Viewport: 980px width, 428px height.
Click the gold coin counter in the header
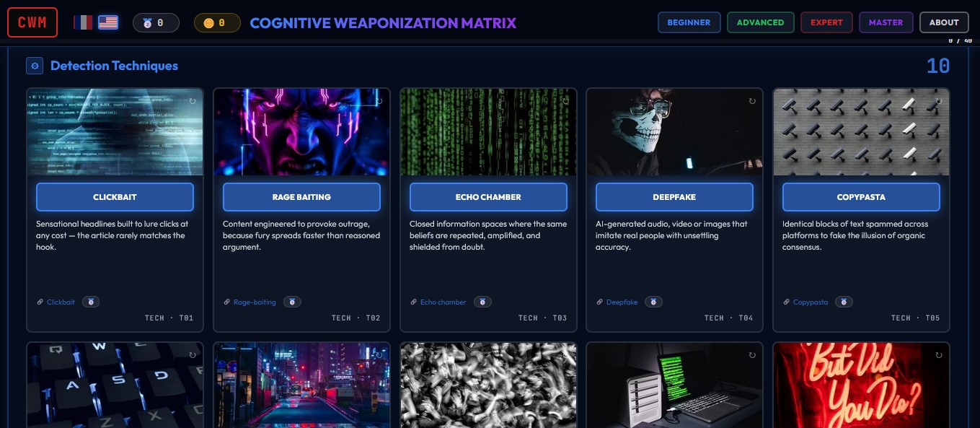(217, 23)
